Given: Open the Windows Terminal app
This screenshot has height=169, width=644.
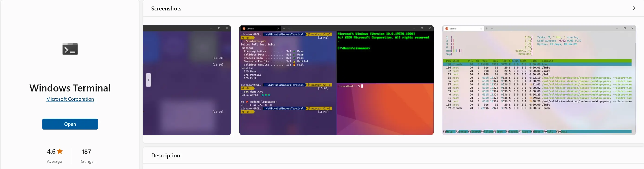Looking at the screenshot, I should pyautogui.click(x=70, y=124).
